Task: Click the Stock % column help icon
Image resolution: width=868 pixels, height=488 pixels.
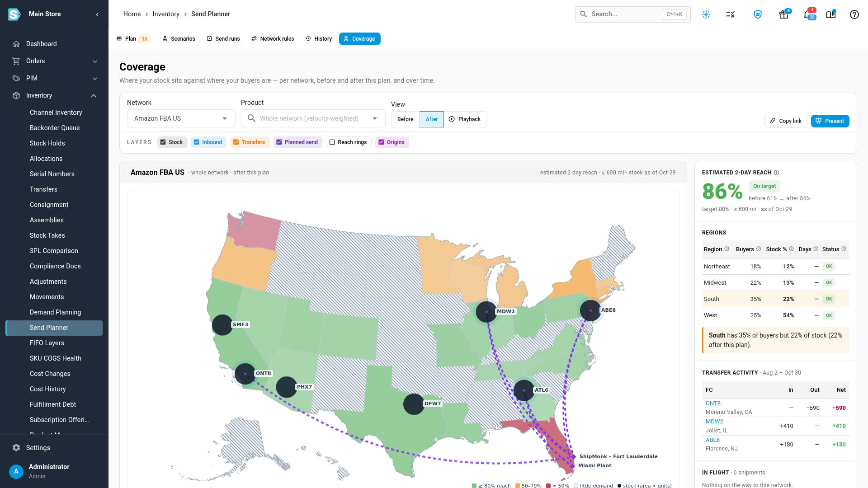Action: coord(792,249)
